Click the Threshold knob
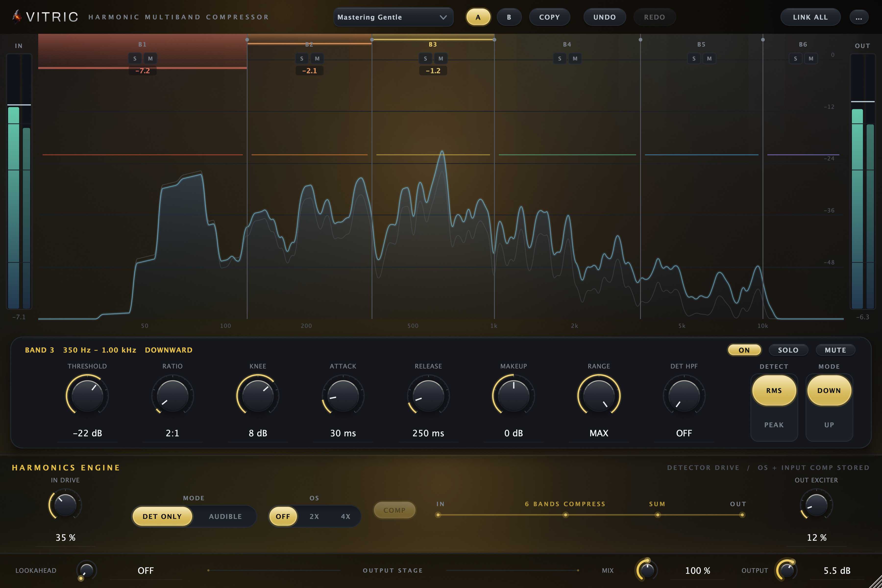Screen dimensions: 882x588 pyautogui.click(x=87, y=396)
